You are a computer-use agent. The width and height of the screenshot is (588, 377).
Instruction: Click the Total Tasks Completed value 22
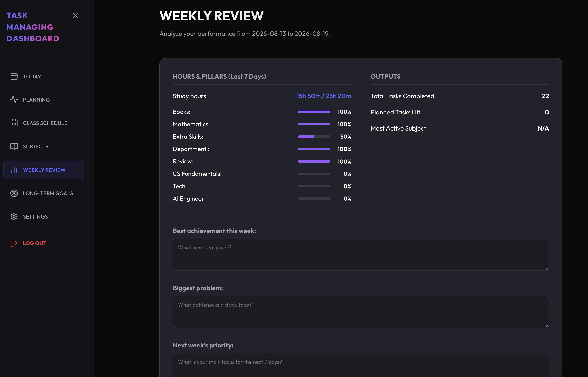tap(545, 96)
